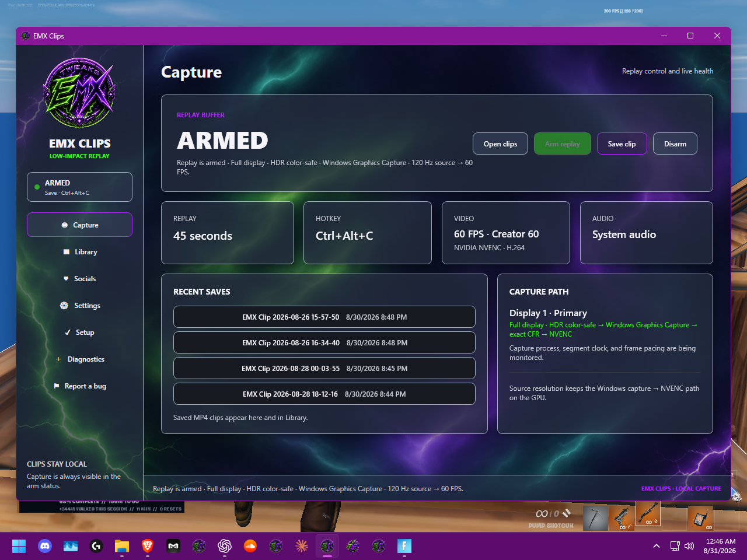This screenshot has height=560, width=747.
Task: Open the Brave browser taskbar icon
Action: (148, 546)
